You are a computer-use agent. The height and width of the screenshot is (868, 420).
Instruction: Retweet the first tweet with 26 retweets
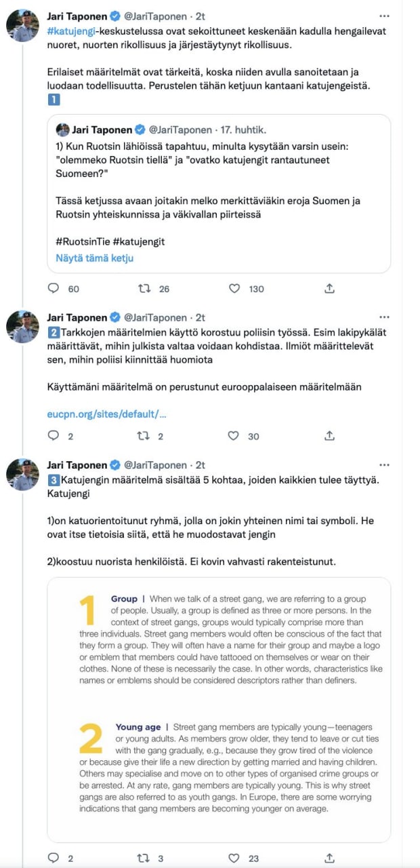tap(144, 289)
